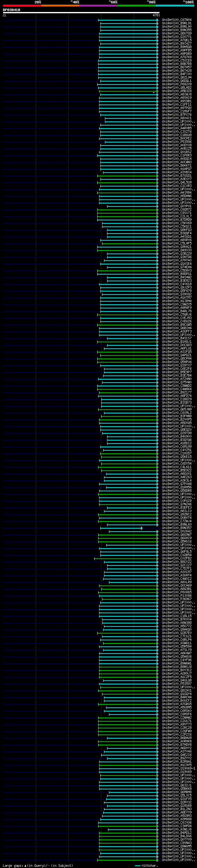Click the UniRef100_A3M888 label
The width and height of the screenshot is (197, 868).
coord(177,819)
